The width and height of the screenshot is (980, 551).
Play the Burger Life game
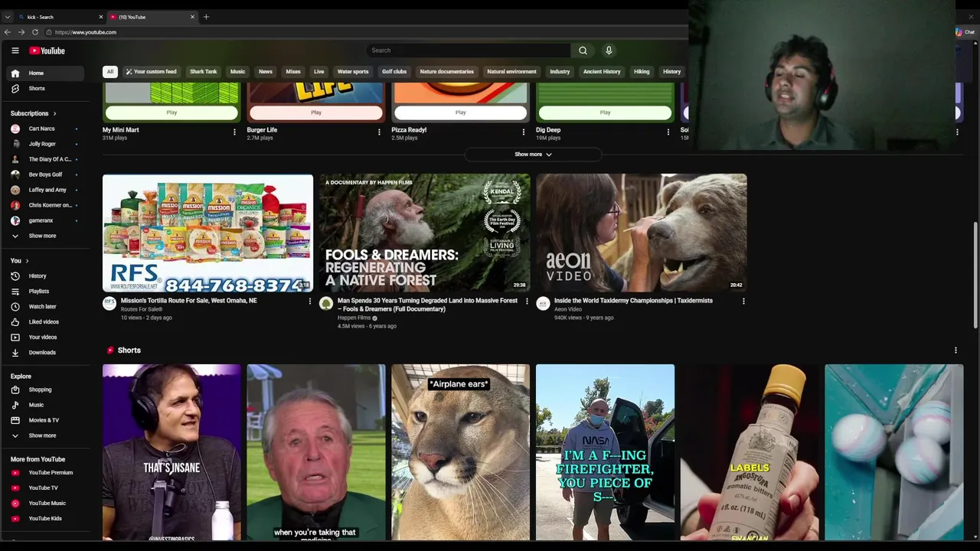(315, 112)
